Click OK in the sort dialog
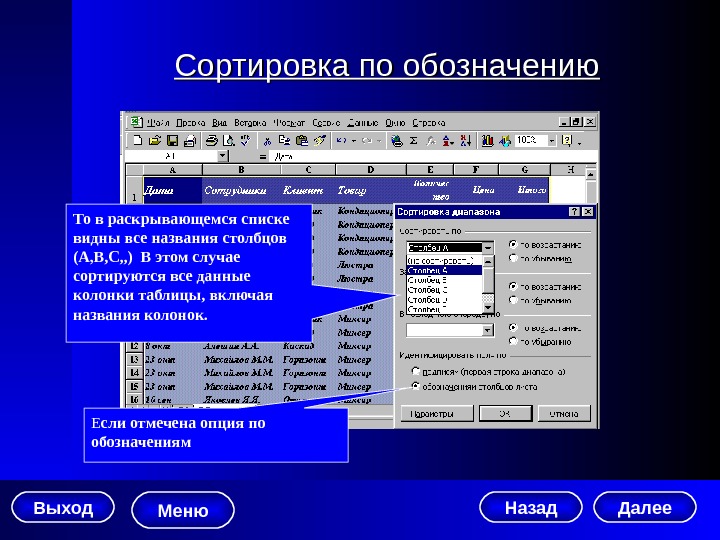 (x=505, y=414)
